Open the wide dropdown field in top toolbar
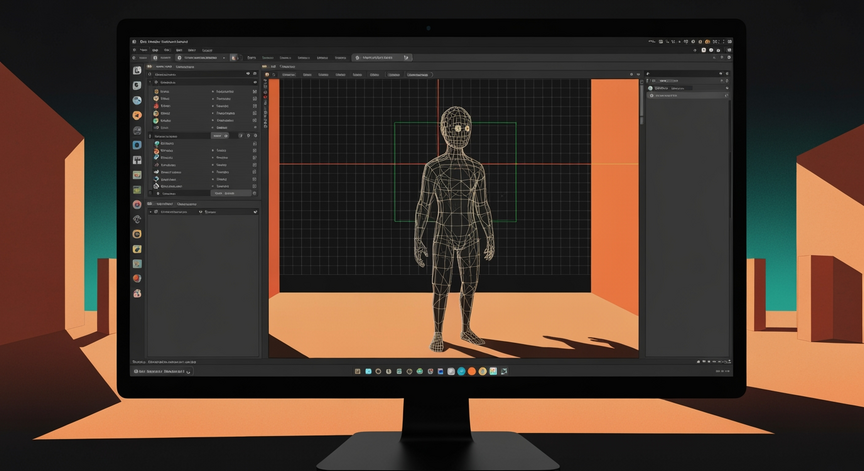Image resolution: width=864 pixels, height=471 pixels. pyautogui.click(x=202, y=57)
